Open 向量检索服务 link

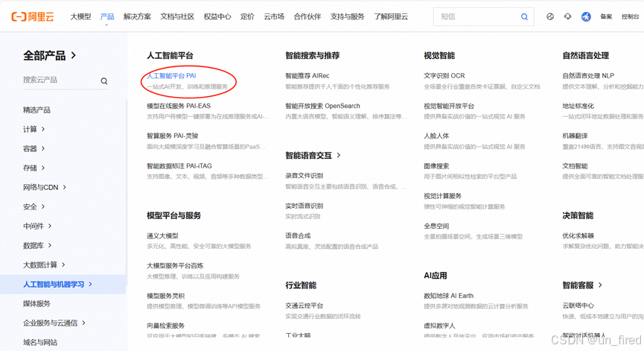[x=166, y=326]
